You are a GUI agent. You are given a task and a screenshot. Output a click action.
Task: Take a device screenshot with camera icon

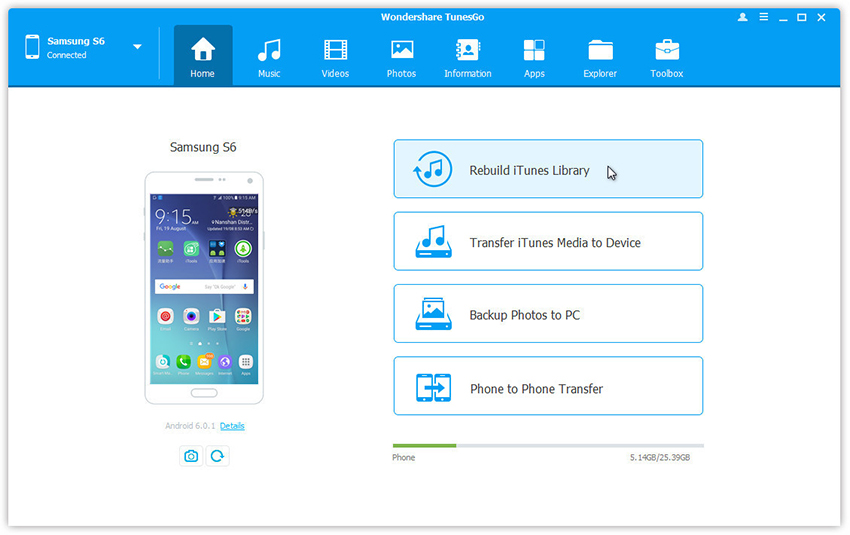tap(191, 456)
